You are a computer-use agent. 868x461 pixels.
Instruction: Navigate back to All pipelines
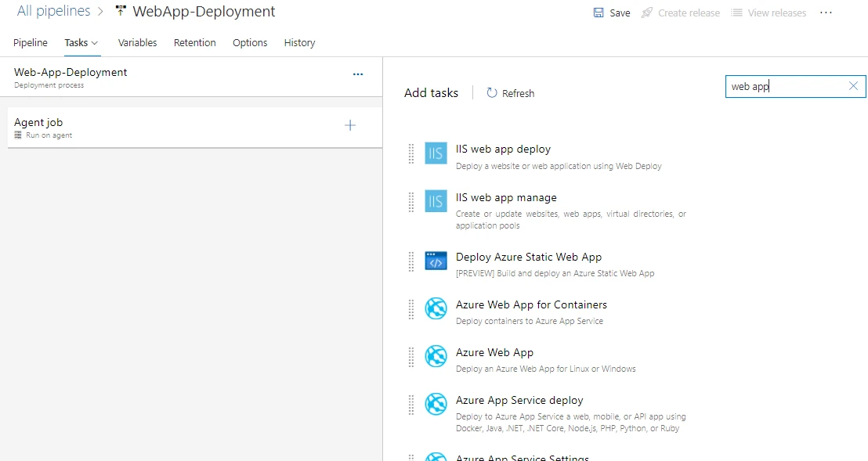(x=53, y=11)
